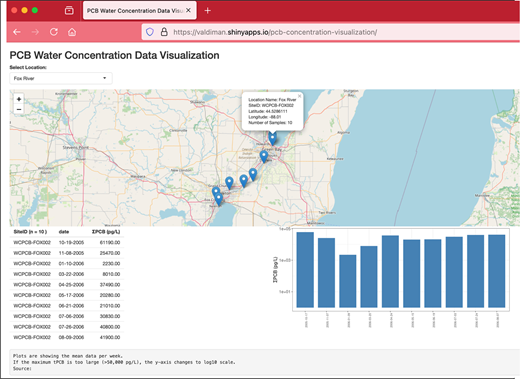Screen dimensions: 520x379
Task: Click the note about log10 scale
Action: point(124,362)
